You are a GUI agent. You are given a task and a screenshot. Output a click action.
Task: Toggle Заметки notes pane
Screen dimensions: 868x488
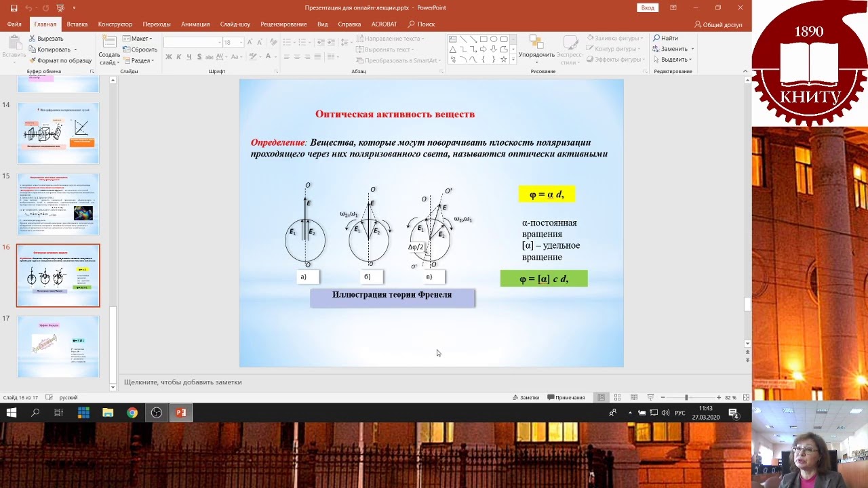[x=526, y=397]
